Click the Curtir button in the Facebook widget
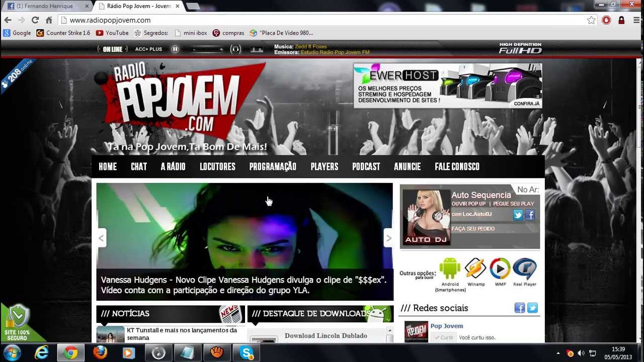The height and width of the screenshot is (362, 644). 443,337
